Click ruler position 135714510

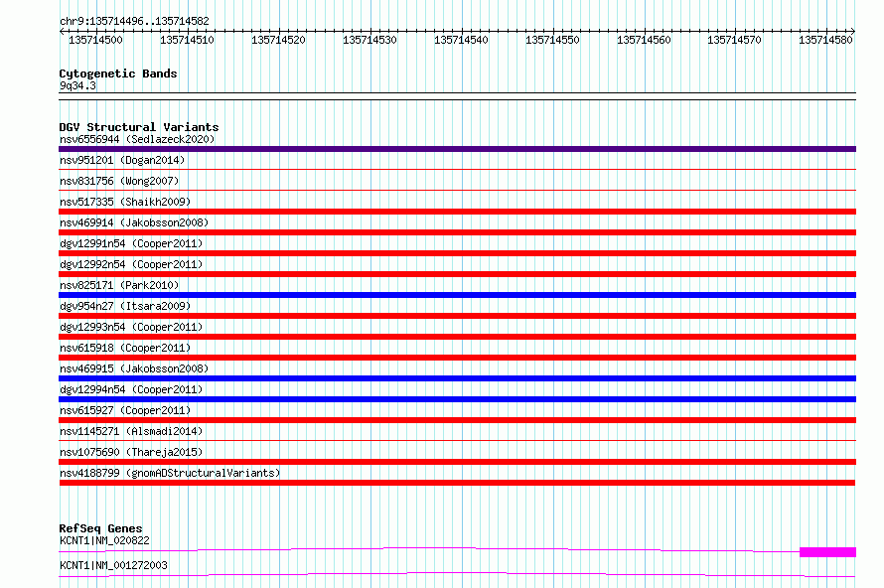pos(187,40)
